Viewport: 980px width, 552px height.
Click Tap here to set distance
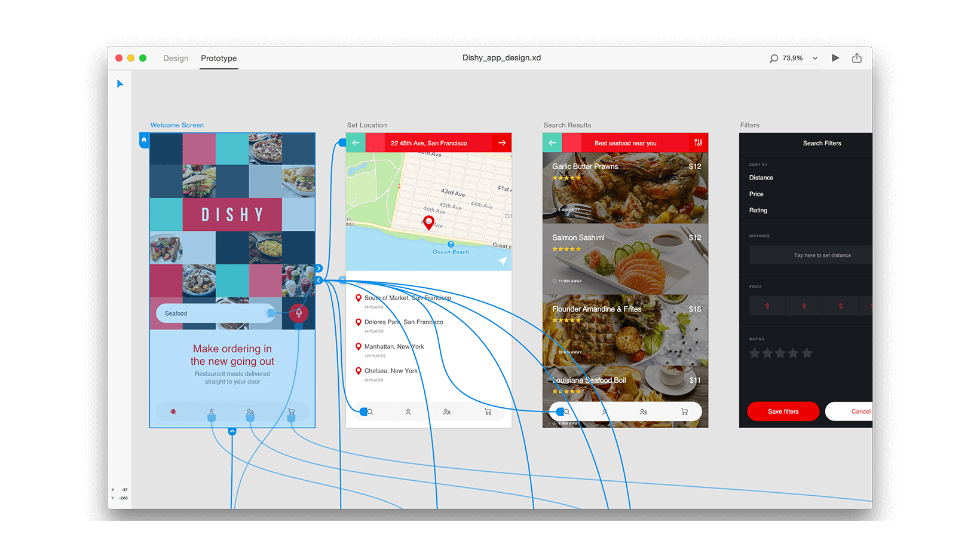[x=811, y=255]
